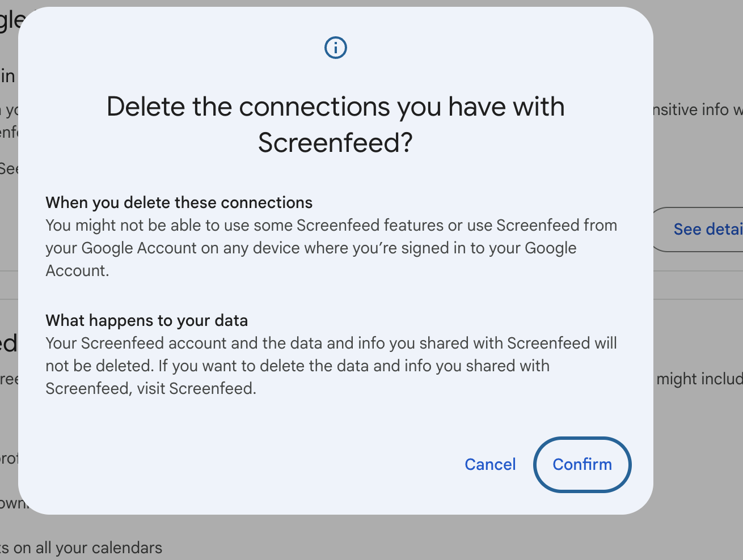Click the line starting "not be deleted"

click(297, 366)
